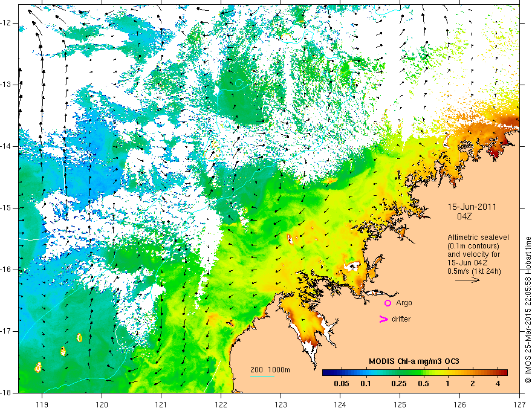This screenshot has width=532, height=411.
Task: Click longitude axis label '121'
Action: pyautogui.click(x=161, y=404)
